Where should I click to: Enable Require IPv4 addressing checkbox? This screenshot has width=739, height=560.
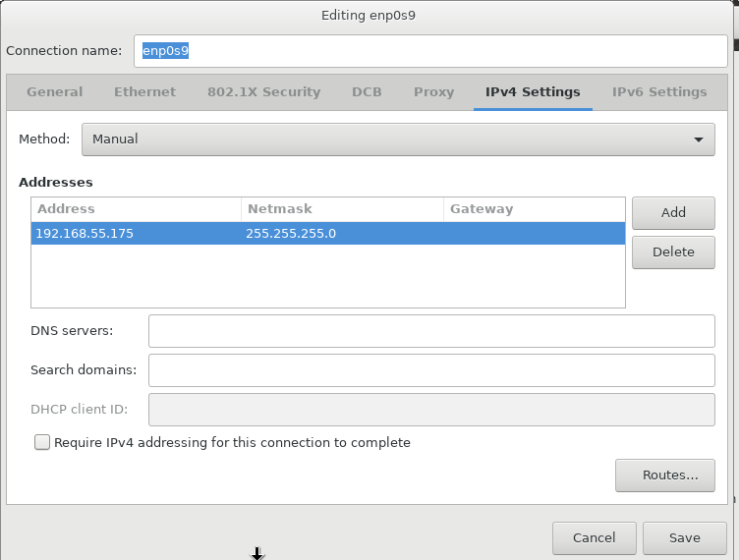tap(42, 442)
